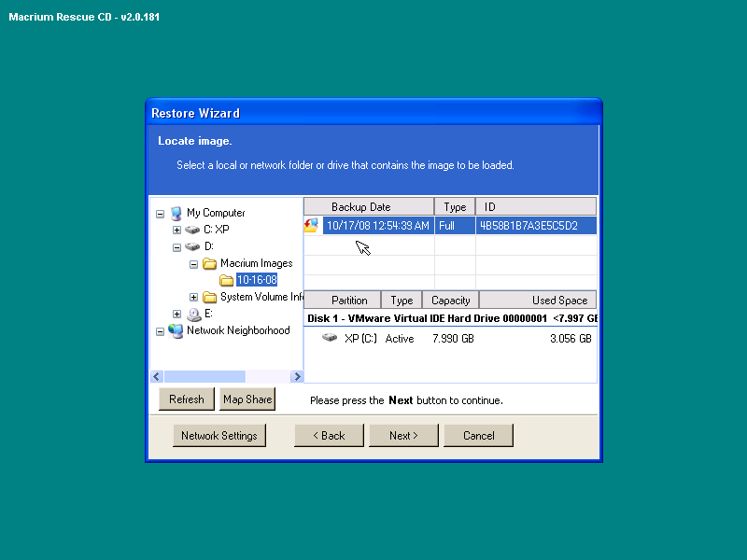Select the D: drive label
Viewport: 747px width, 560px height.
[208, 246]
